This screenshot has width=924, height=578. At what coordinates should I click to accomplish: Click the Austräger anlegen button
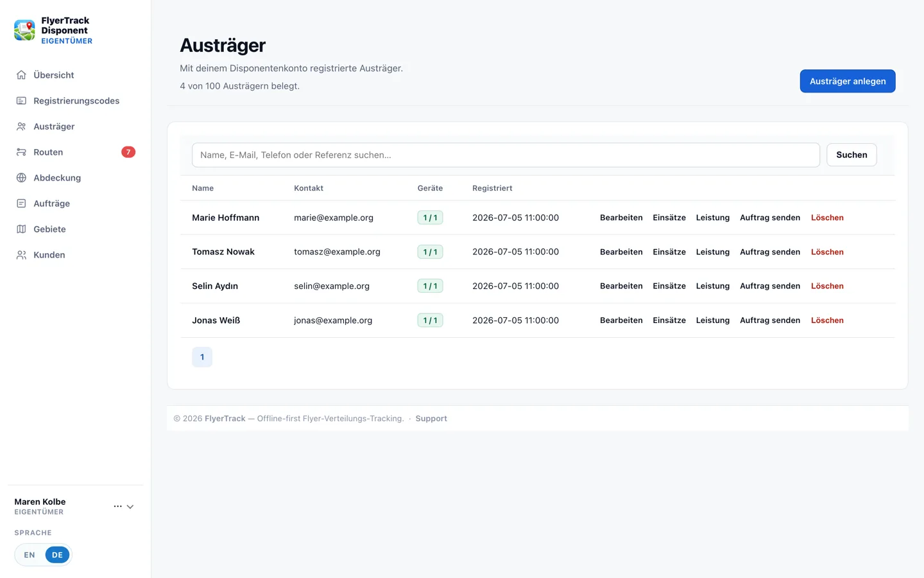coord(848,81)
